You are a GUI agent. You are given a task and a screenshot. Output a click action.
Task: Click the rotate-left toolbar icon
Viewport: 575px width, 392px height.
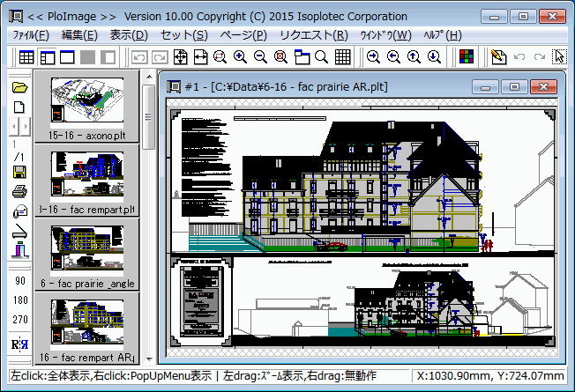coord(139,57)
